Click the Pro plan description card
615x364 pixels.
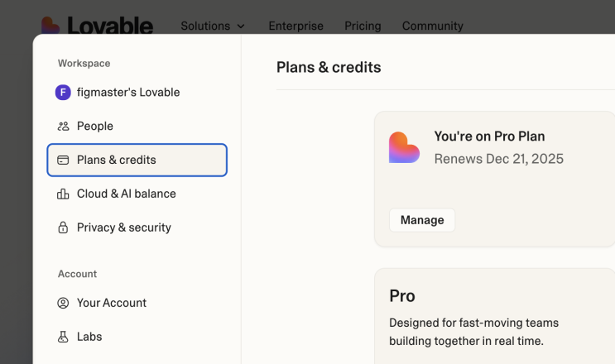click(495, 316)
